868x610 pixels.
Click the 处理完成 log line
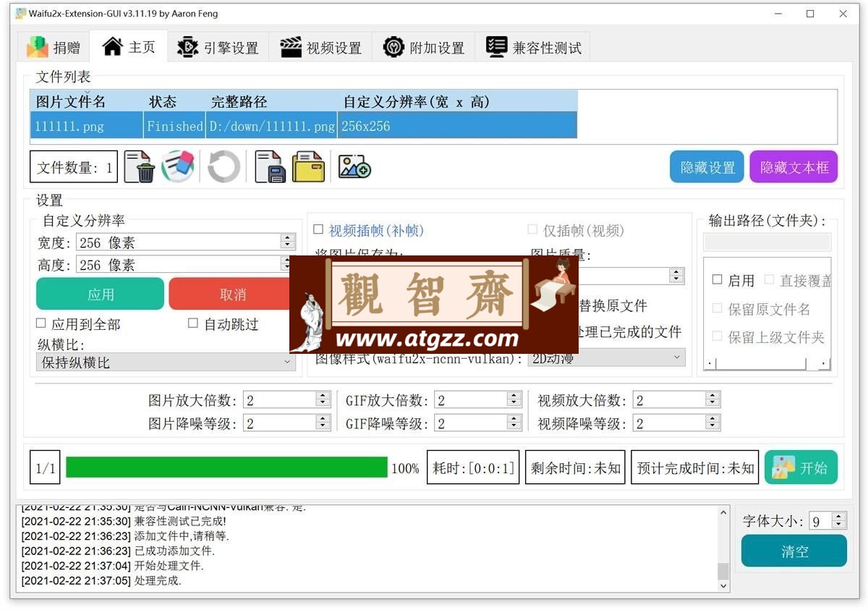click(101, 580)
